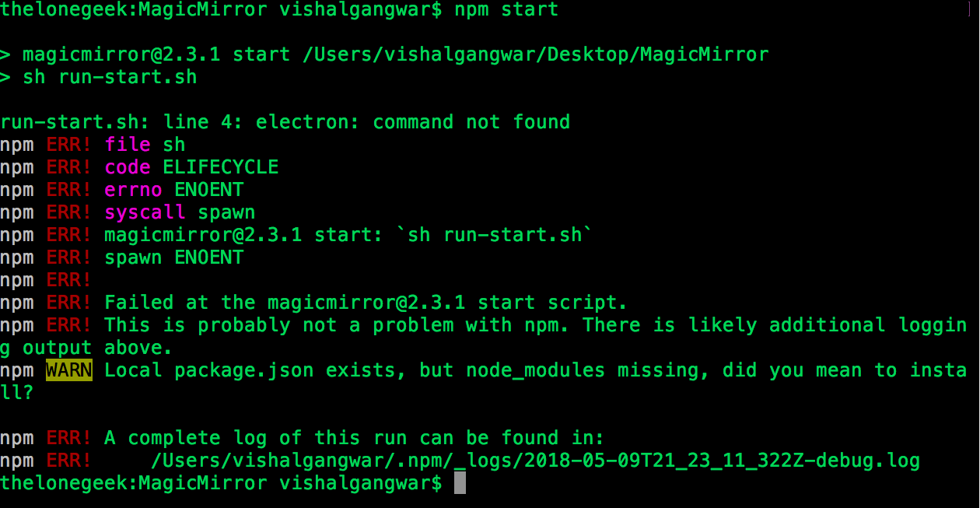
Task: Click the 'electron: command not found' message
Action: (413, 122)
